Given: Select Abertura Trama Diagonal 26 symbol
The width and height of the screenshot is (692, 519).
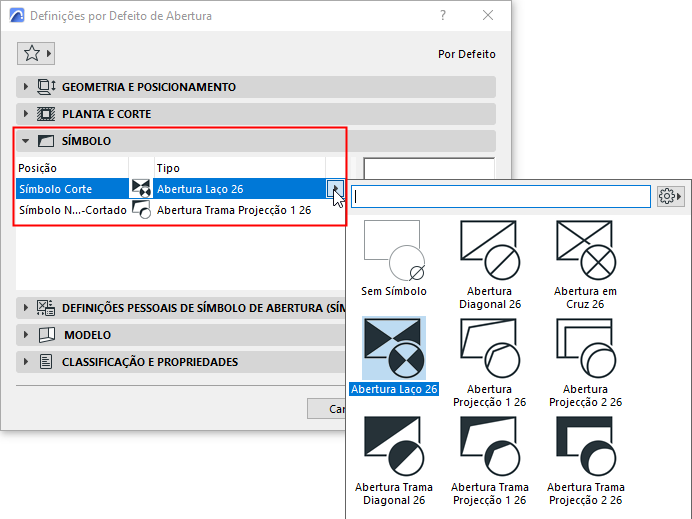Looking at the screenshot, I should pyautogui.click(x=394, y=446).
